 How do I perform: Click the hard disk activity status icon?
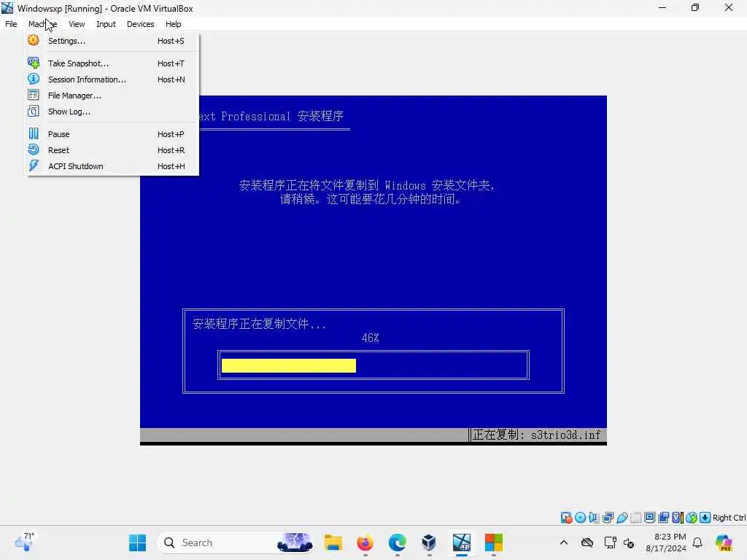tap(566, 518)
